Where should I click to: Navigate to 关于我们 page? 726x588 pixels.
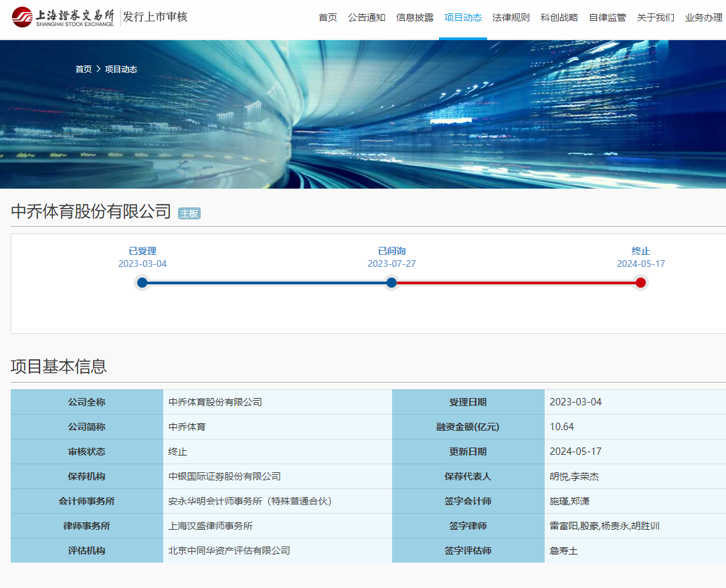coord(656,17)
